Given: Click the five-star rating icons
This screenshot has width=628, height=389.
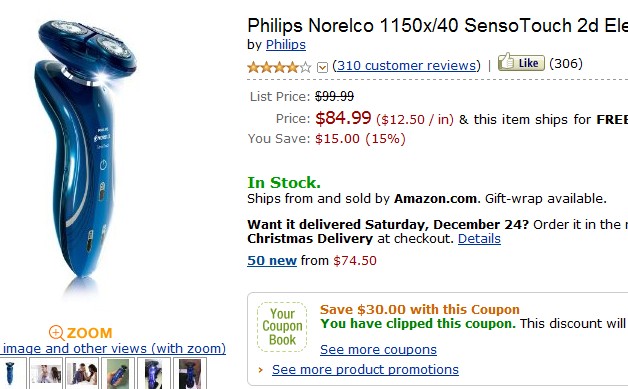Looking at the screenshot, I should [279, 67].
